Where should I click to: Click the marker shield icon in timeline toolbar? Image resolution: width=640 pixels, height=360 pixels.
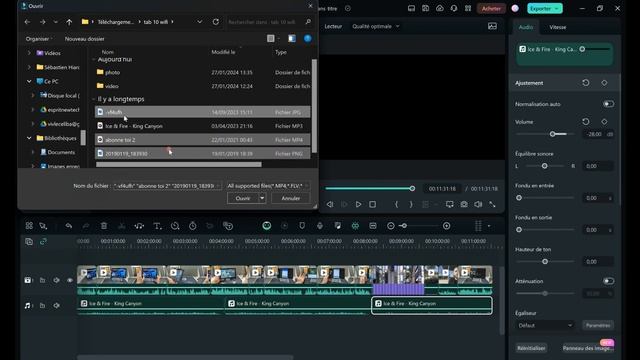coord(302,226)
